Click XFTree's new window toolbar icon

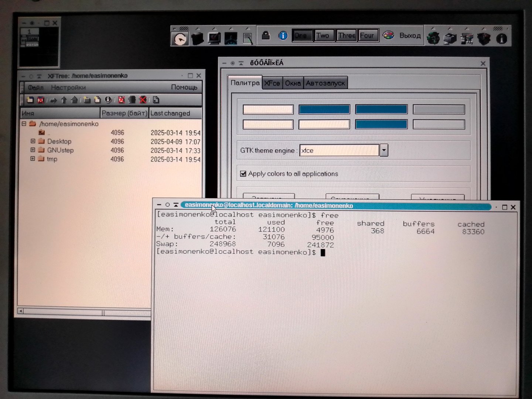[x=30, y=100]
